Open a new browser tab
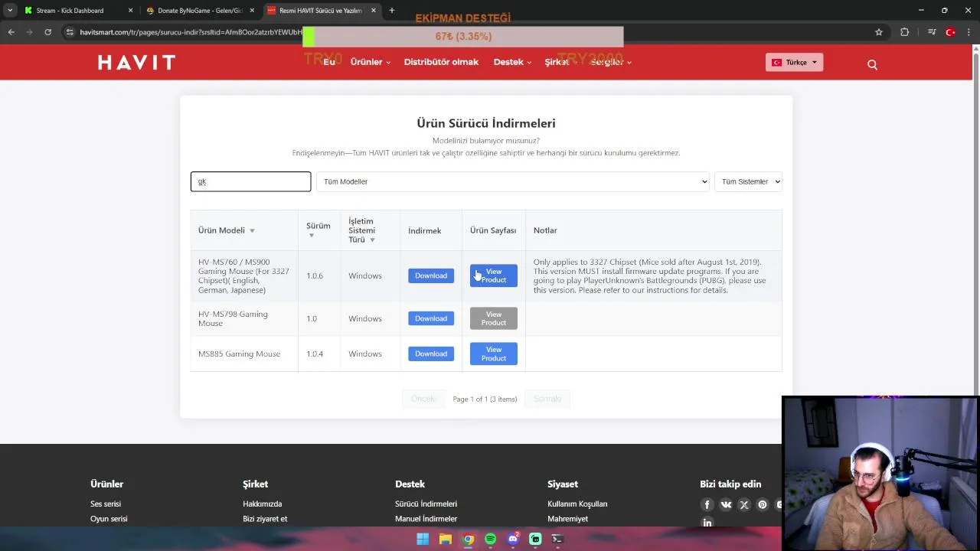980x551 pixels. pos(391,11)
